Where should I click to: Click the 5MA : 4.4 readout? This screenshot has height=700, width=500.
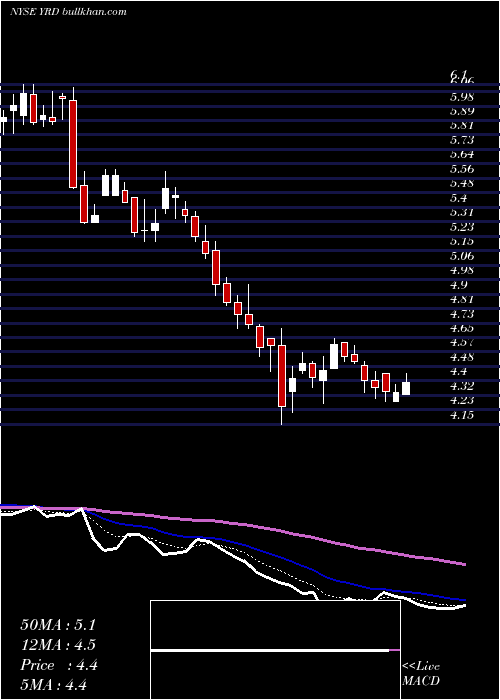(x=53, y=685)
